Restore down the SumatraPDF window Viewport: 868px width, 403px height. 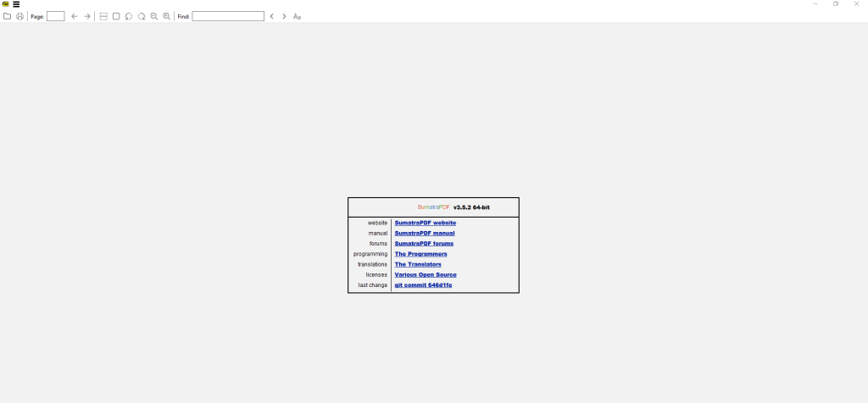point(836,4)
